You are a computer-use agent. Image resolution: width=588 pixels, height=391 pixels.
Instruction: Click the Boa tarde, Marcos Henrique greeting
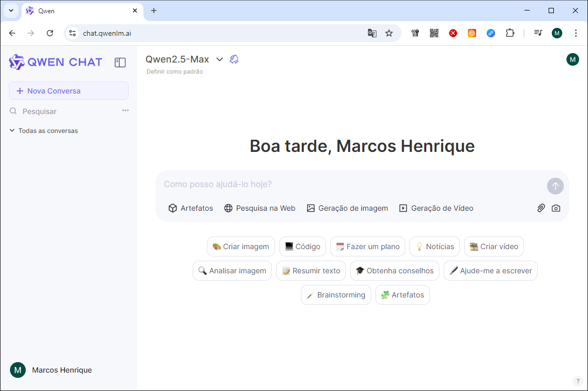tap(362, 146)
